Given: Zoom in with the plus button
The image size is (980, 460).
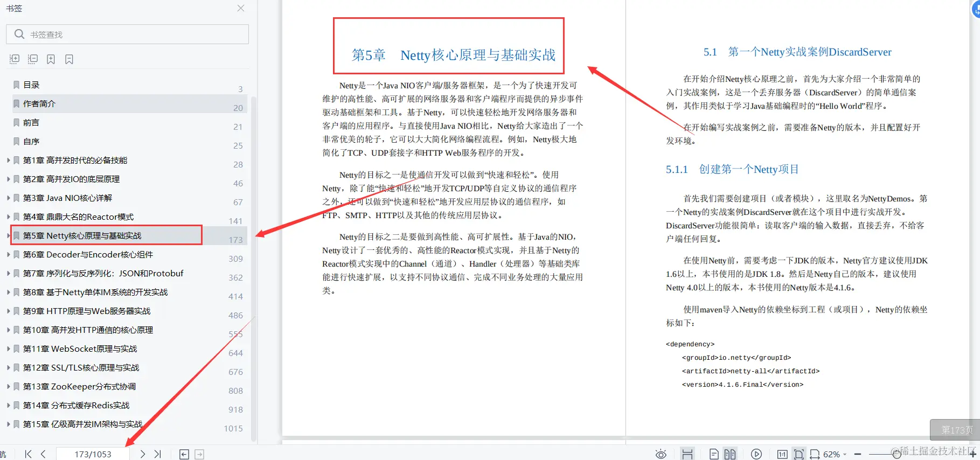Looking at the screenshot, I should point(973,454).
